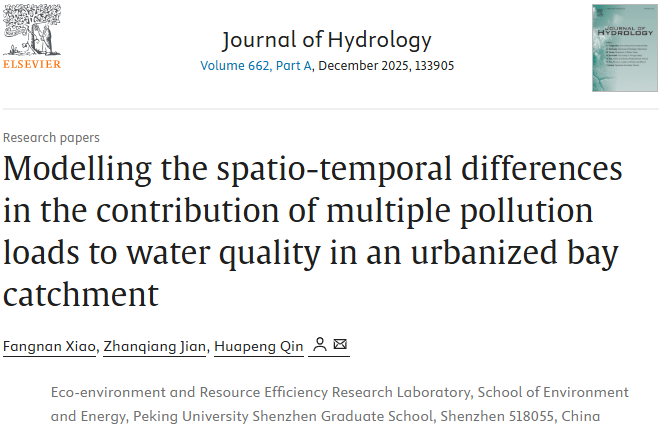
Task: Click the person icon beside Huapeng Qin
Action: [x=319, y=345]
